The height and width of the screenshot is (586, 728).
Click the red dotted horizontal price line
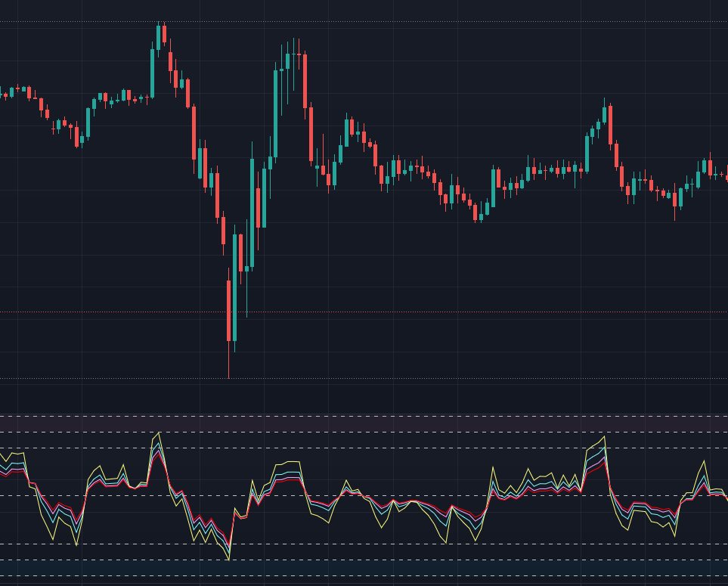tap(364, 312)
